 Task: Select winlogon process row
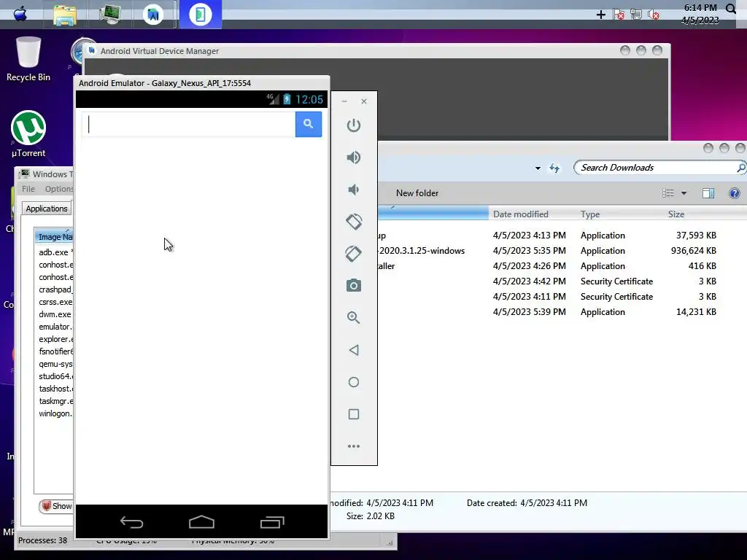[55, 413]
